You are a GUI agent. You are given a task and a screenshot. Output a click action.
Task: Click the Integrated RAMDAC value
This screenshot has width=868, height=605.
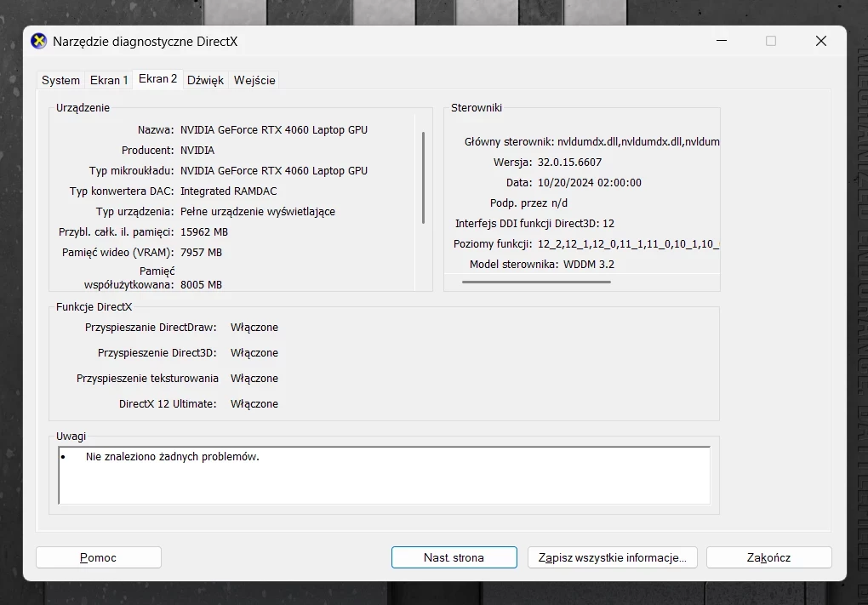(229, 191)
